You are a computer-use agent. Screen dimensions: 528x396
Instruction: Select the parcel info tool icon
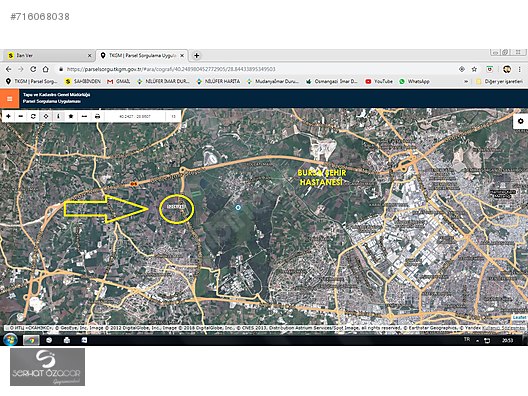pos(58,116)
